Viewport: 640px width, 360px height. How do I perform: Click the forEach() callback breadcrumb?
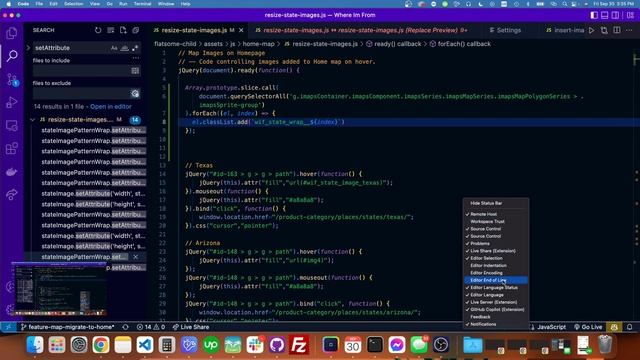click(460, 44)
